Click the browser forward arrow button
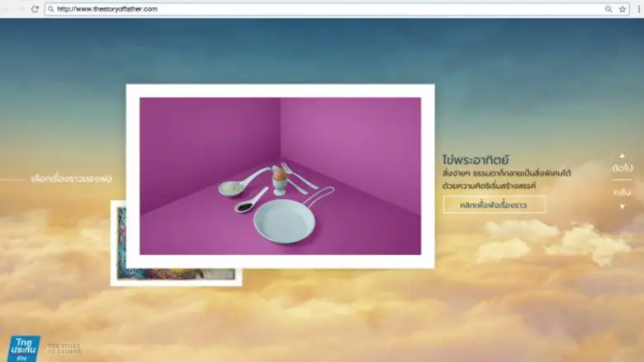Screen dimensions: 644x362 point(20,9)
